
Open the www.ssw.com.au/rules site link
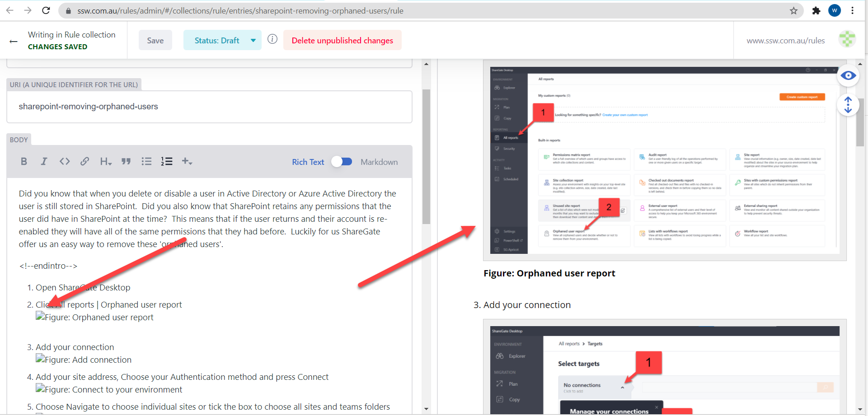pos(785,41)
